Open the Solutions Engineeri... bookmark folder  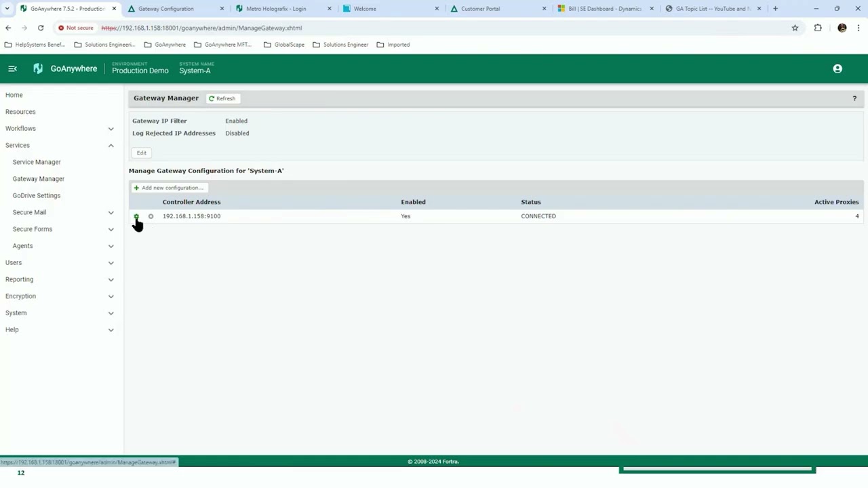[104, 45]
